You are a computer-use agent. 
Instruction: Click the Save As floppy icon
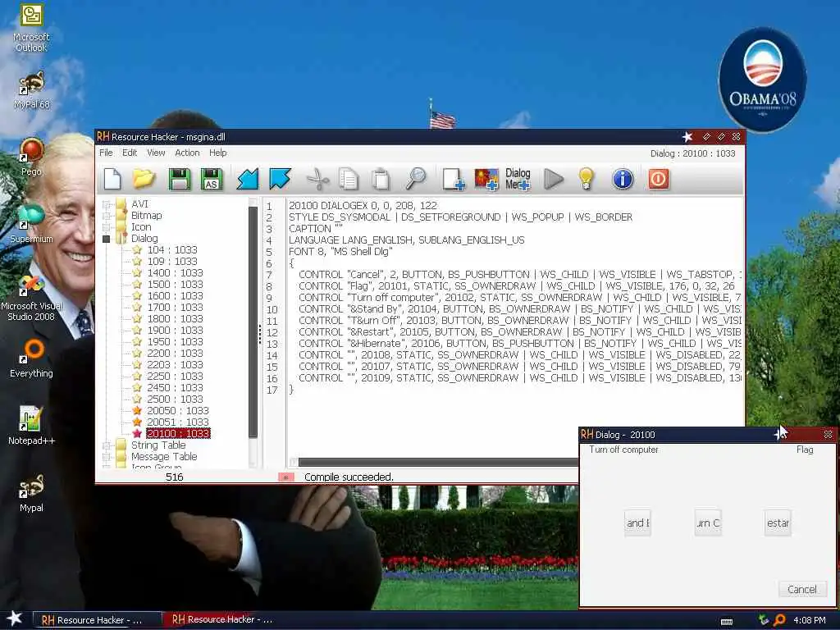[211, 179]
